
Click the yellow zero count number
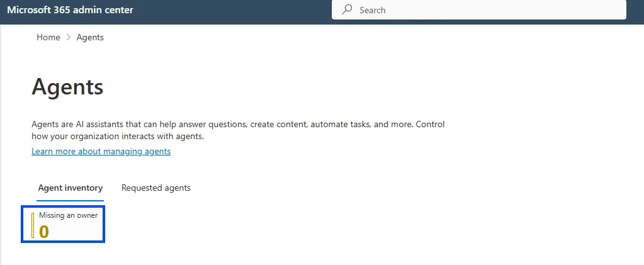[44, 232]
